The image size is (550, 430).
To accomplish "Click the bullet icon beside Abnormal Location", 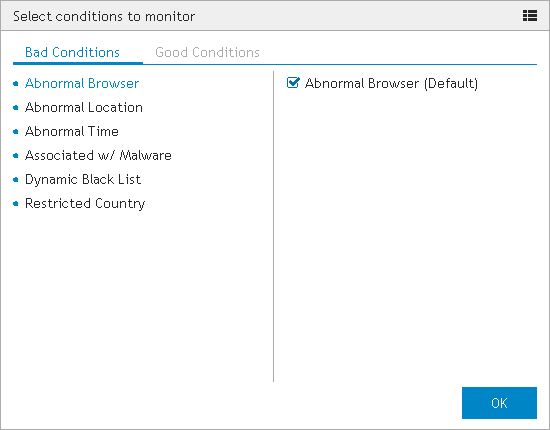I will point(15,107).
